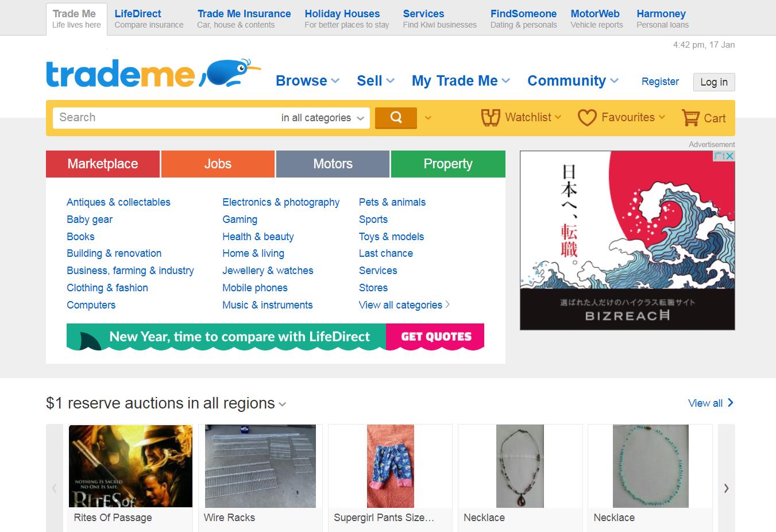Click the AdChoices icon on the advertisement
Viewport: 776px width, 532px height.
click(x=719, y=156)
